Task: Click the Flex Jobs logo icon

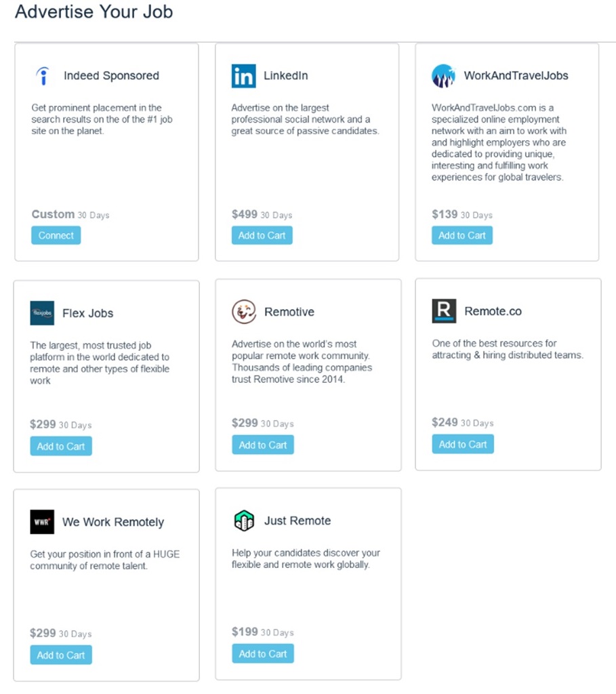Action: [42, 313]
